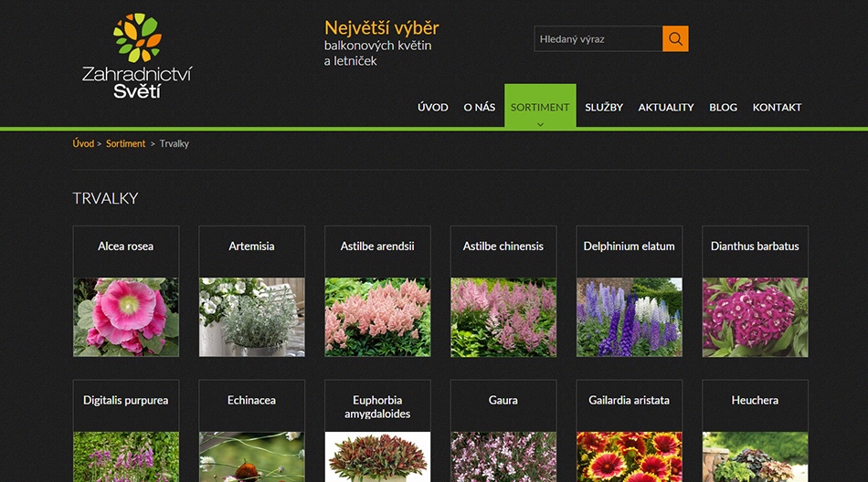Click the Největší výběr slogan text
This screenshot has height=482, width=868.
click(x=381, y=27)
